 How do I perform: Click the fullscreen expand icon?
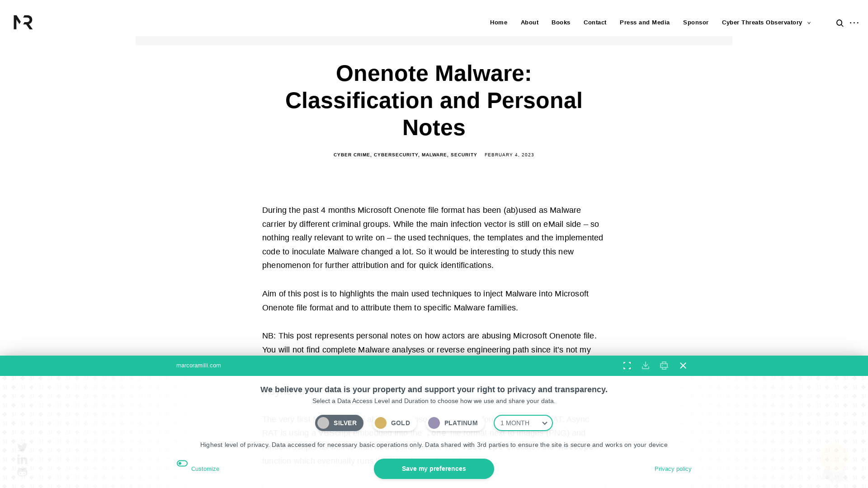click(x=627, y=365)
